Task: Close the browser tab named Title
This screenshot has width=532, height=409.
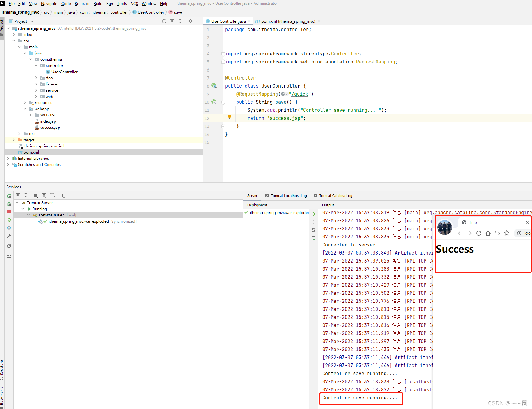Action: (527, 222)
